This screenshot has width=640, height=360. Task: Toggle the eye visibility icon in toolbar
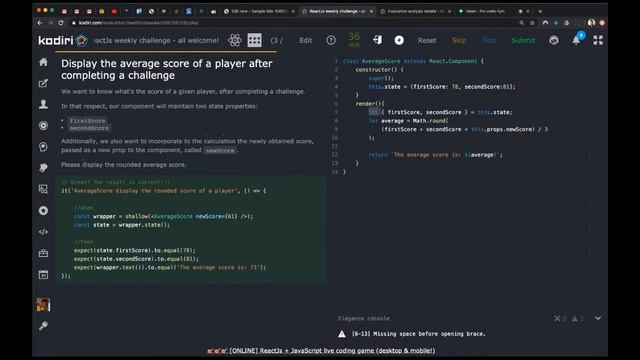point(554,40)
